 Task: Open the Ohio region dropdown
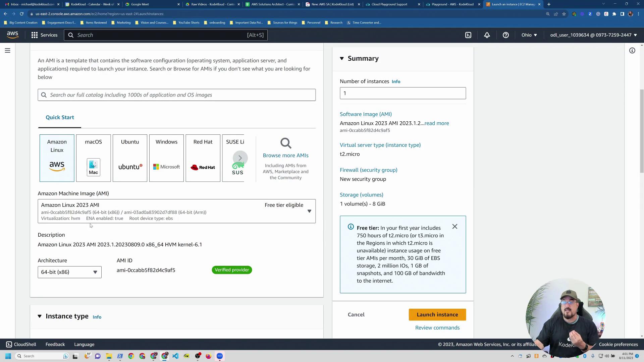[529, 35]
